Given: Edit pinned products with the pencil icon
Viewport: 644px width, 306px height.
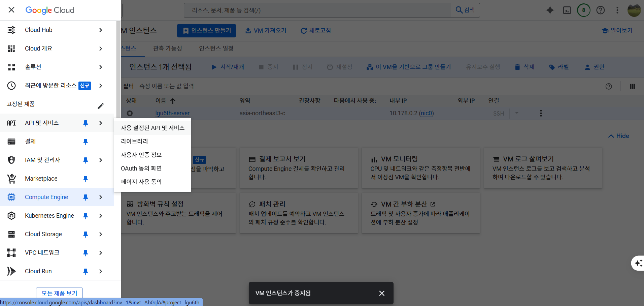Looking at the screenshot, I should (101, 106).
